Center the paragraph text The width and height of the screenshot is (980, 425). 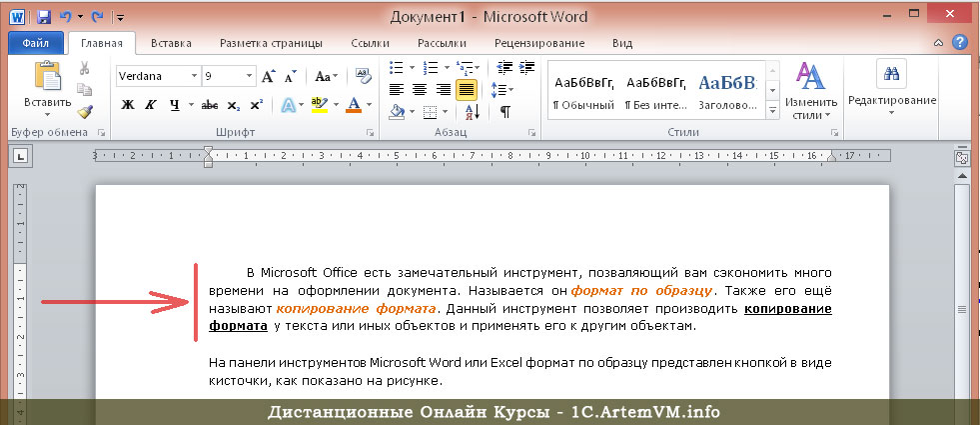[x=420, y=90]
